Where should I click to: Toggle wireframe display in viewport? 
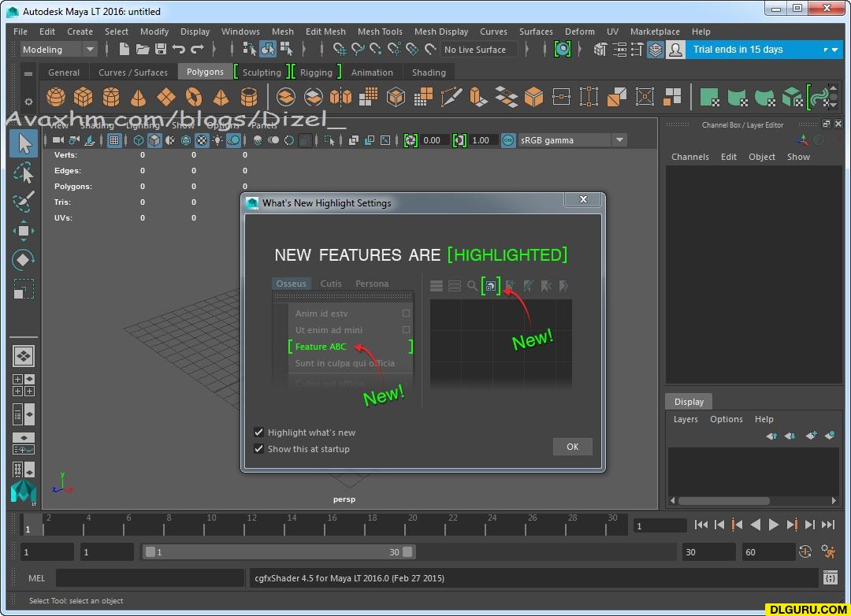point(139,140)
